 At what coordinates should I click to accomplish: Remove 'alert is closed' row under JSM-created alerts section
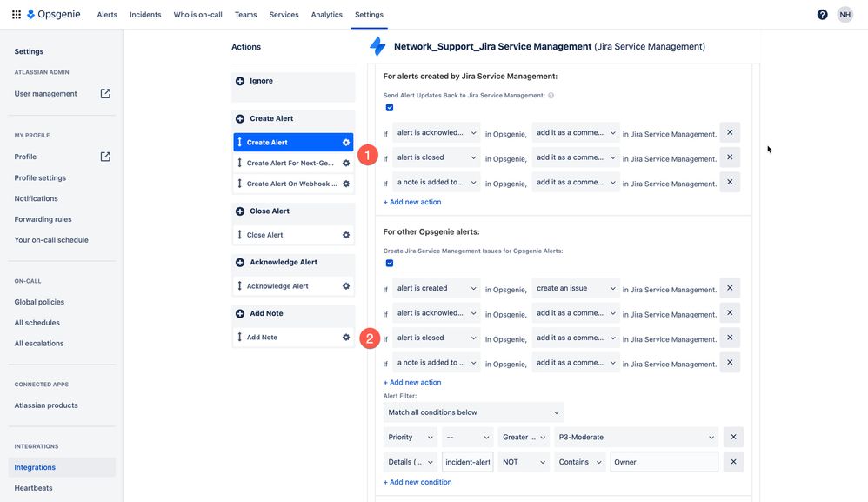730,157
